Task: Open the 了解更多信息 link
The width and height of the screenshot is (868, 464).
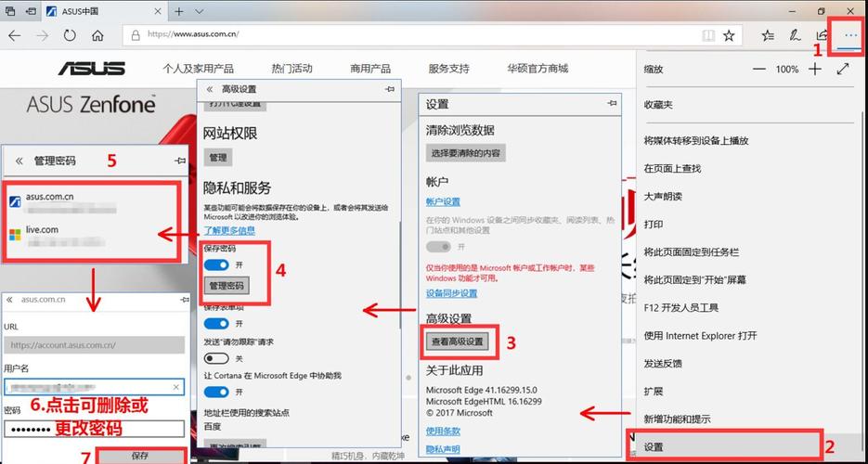Action: coord(229,230)
